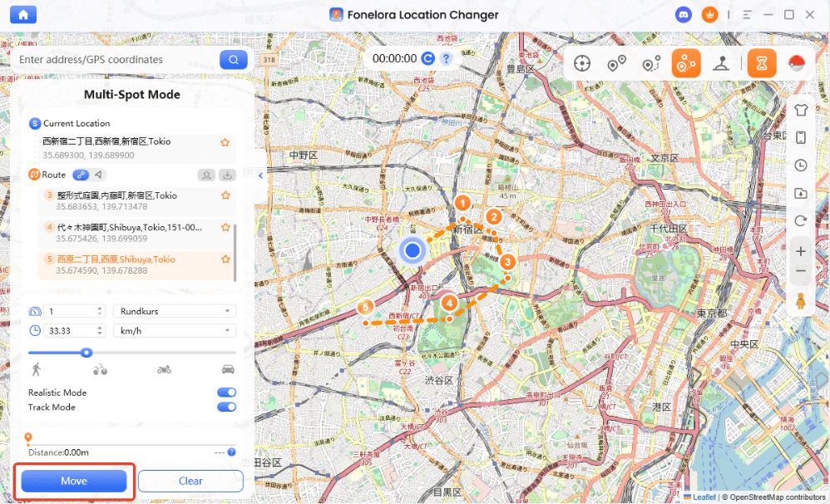This screenshot has width=830, height=504.
Task: Open the Leaflet attribution link
Action: pyautogui.click(x=704, y=497)
